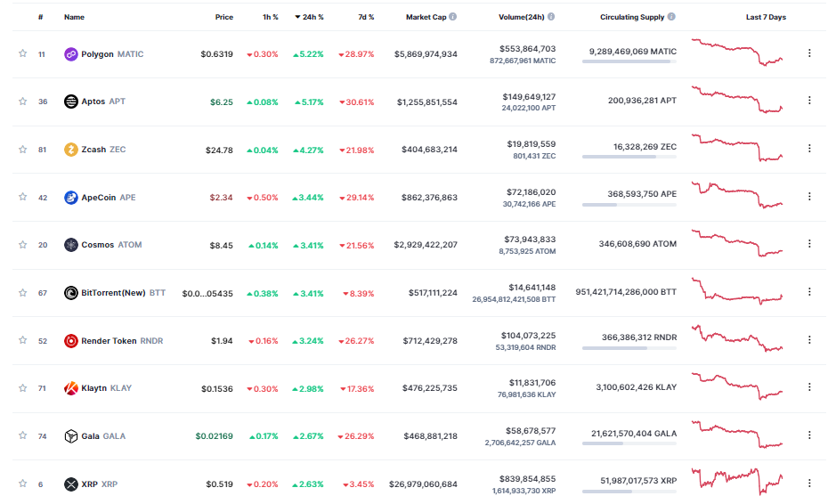Click XRP market cap $26,979,060,684
The width and height of the screenshot is (828, 504).
click(423, 484)
